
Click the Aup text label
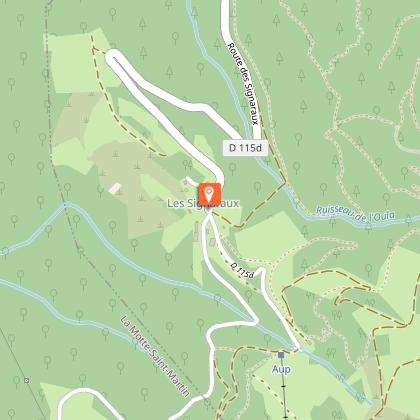281,369
